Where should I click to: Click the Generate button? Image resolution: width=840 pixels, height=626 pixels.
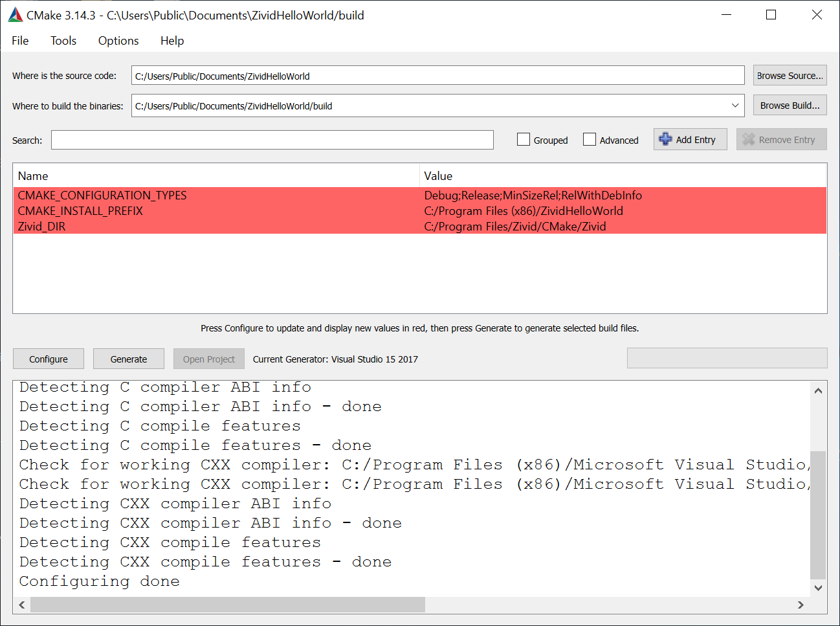[x=129, y=359]
